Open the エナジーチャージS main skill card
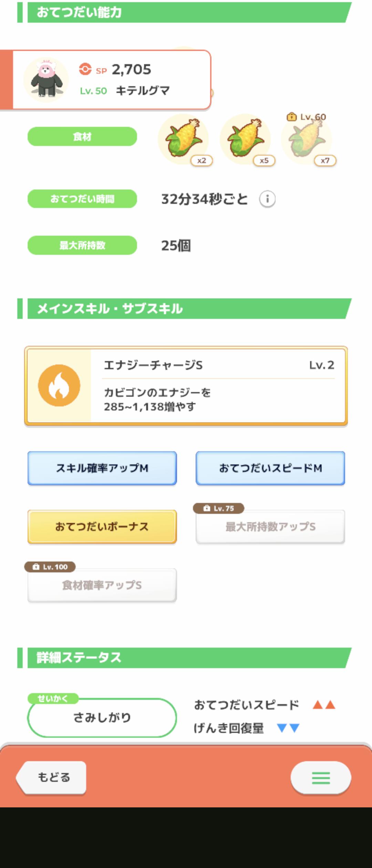This screenshot has height=868, width=372. coord(217,386)
